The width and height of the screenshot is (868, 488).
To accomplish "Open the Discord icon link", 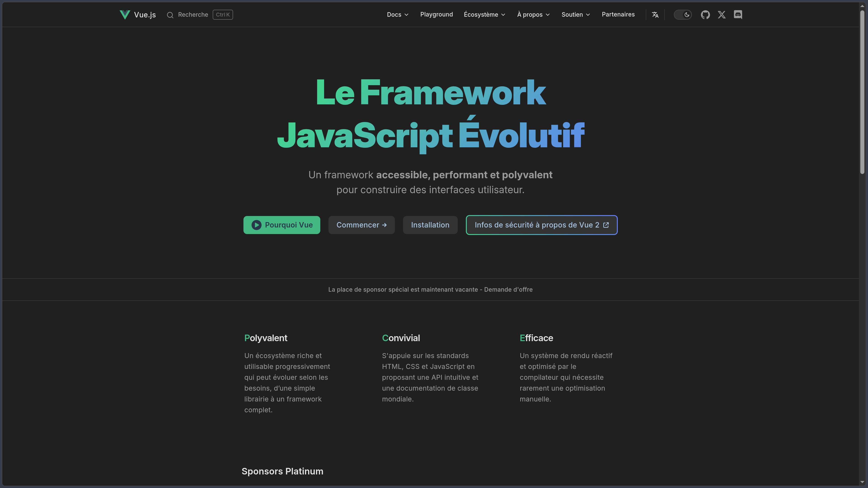I will pyautogui.click(x=738, y=14).
